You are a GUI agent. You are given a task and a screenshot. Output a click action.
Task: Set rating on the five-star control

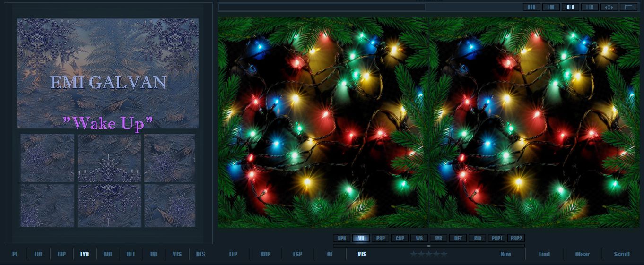[429, 254]
